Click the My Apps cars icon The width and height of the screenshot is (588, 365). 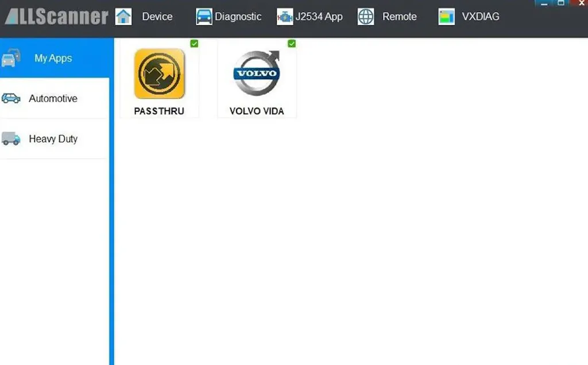(x=11, y=58)
